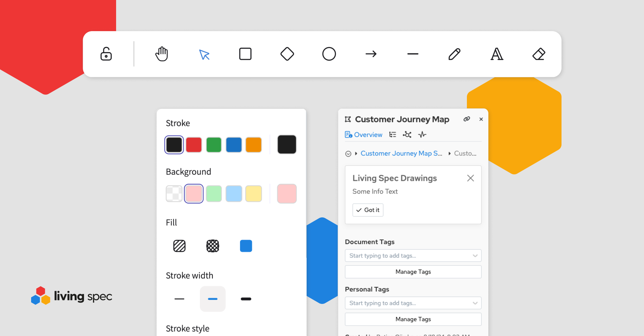Open the activity pulse tab

pos(422,135)
